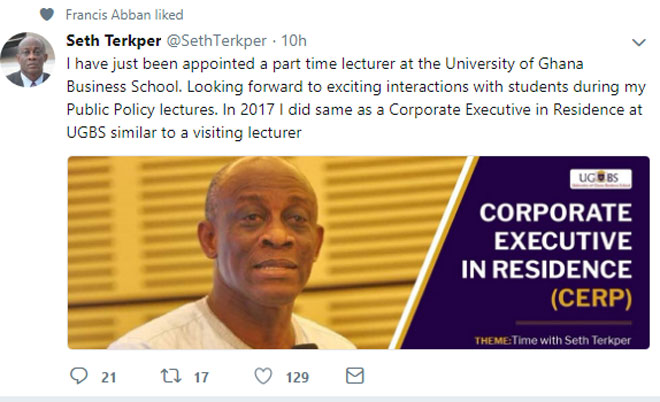Screen dimensions: 660x402
Task: Click the small heart beside Francis Abban liked
Action: click(46, 15)
